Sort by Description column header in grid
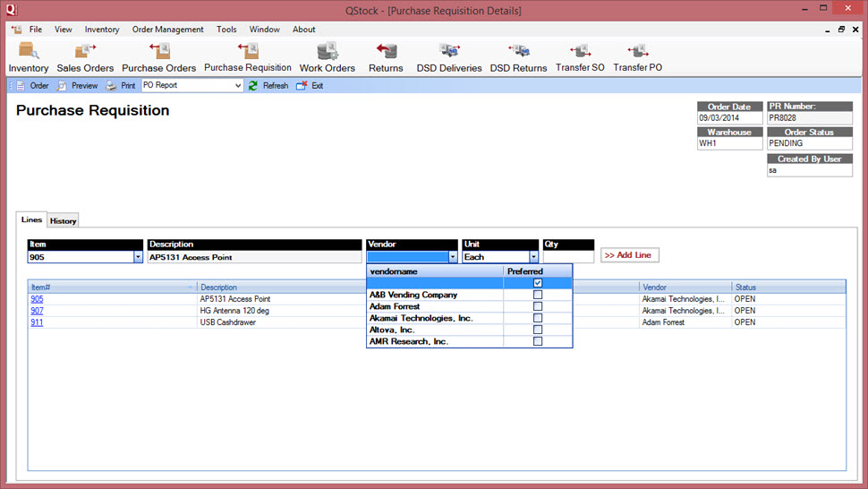The image size is (868, 489). point(281,287)
